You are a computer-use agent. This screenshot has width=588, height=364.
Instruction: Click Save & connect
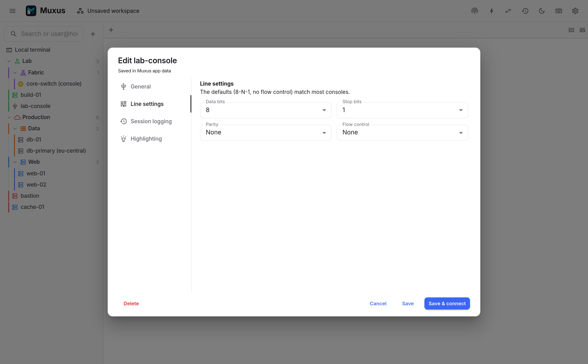pyautogui.click(x=447, y=304)
